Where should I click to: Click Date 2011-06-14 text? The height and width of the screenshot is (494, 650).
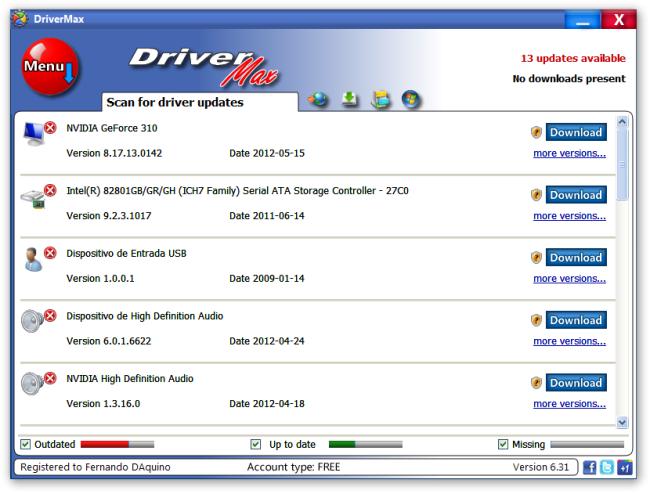[x=267, y=216]
